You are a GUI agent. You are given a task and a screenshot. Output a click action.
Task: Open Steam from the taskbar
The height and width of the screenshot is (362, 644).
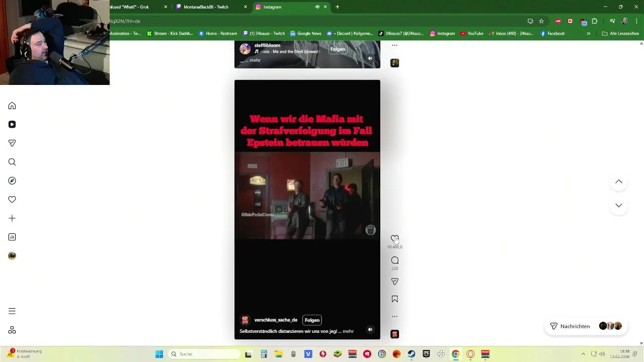tap(412, 354)
